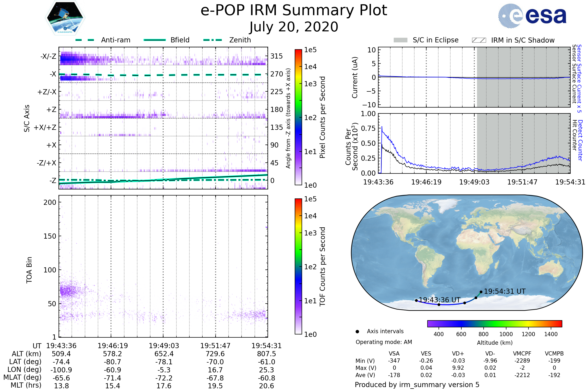This screenshot has width=588, height=392.
Task: Click the TOF Counts per Second colorbar
Action: coord(298,267)
